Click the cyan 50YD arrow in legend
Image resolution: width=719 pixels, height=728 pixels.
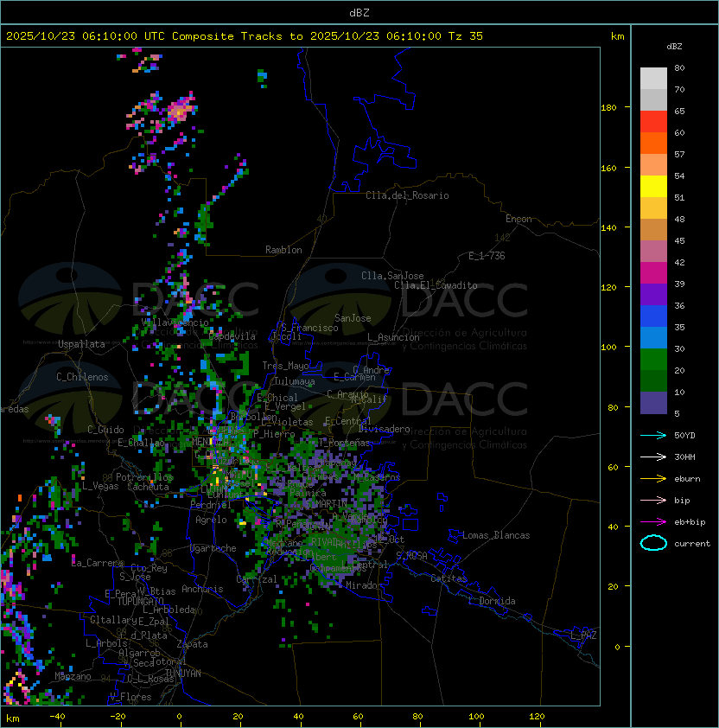click(x=653, y=436)
